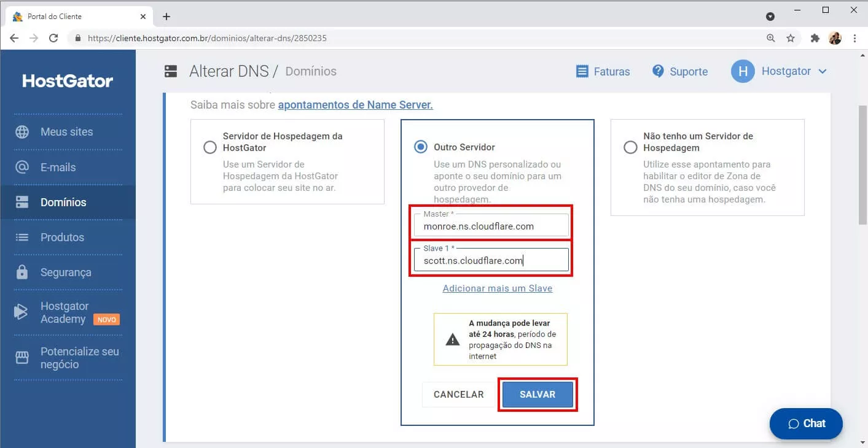Viewport: 868px width, 448px height.
Task: Click the at-sign E-mails icon
Action: pyautogui.click(x=22, y=167)
